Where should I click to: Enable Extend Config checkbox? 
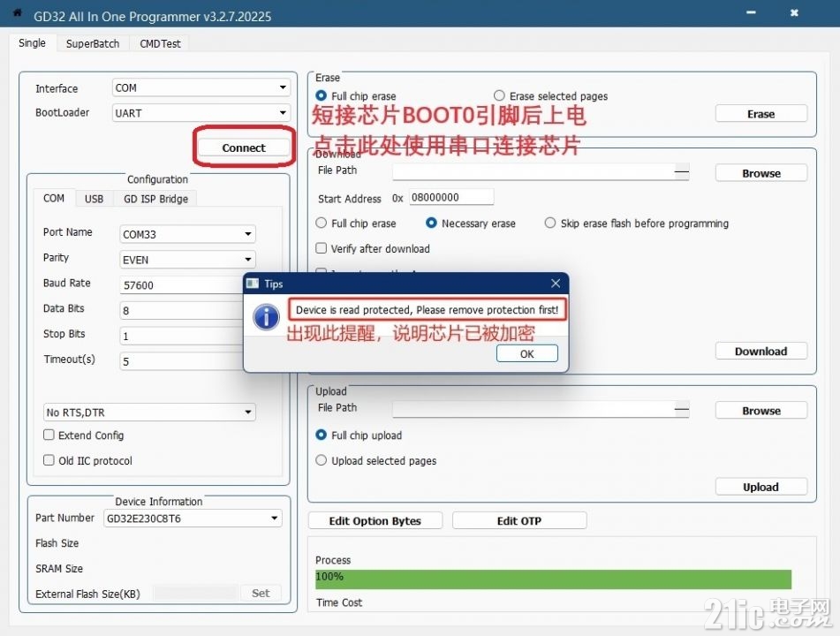(49, 435)
